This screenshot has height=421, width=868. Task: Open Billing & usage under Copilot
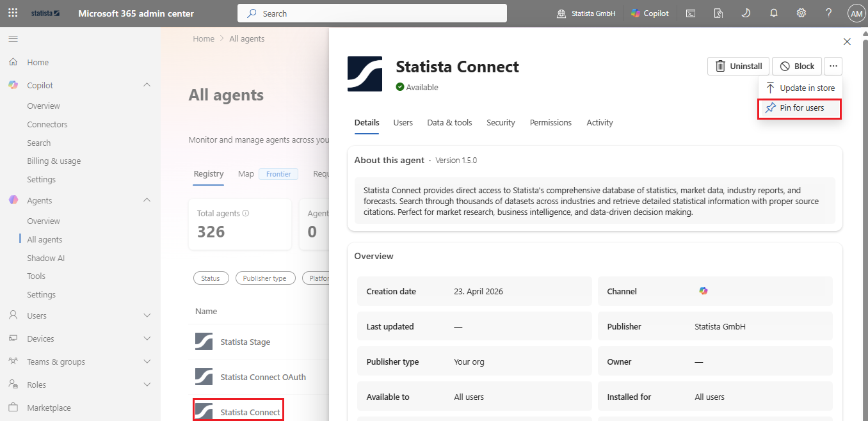(54, 161)
